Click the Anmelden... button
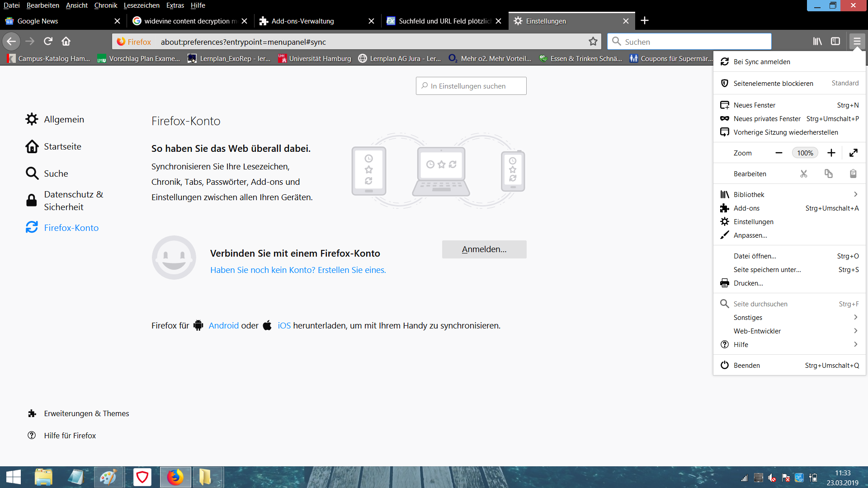The width and height of the screenshot is (868, 488). click(484, 249)
